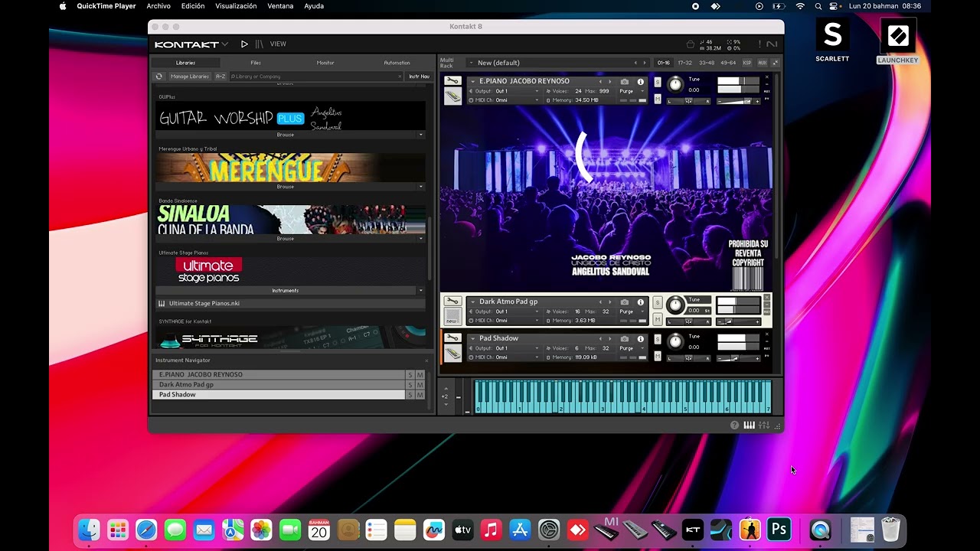
Task: Click Browse under the Sinaloa library
Action: click(x=286, y=239)
